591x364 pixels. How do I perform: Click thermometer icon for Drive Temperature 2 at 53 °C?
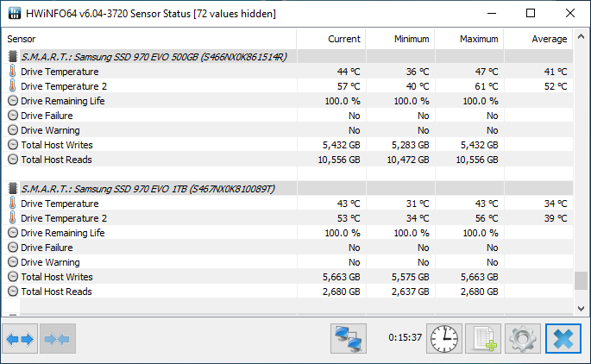coord(12,217)
